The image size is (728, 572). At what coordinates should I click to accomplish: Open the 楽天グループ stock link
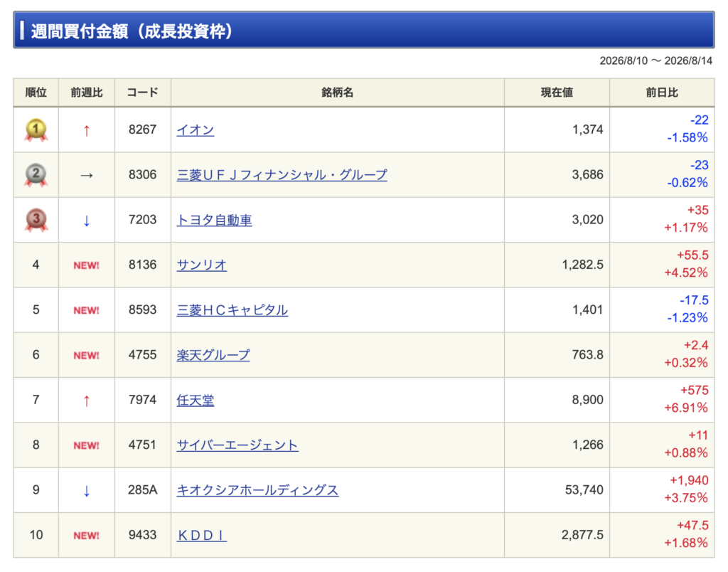click(213, 355)
